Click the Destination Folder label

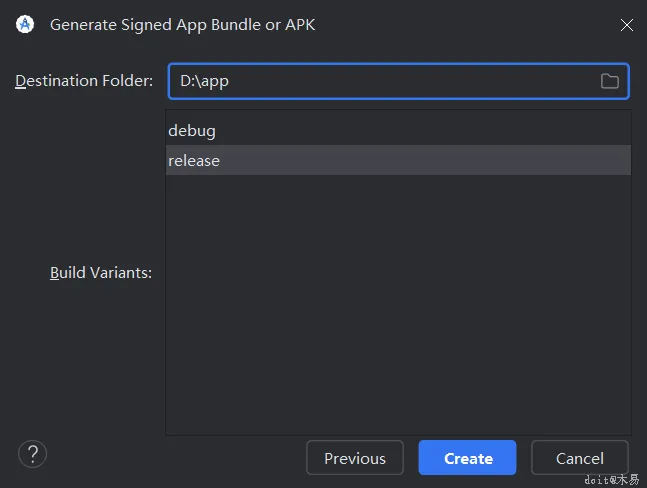(x=84, y=81)
